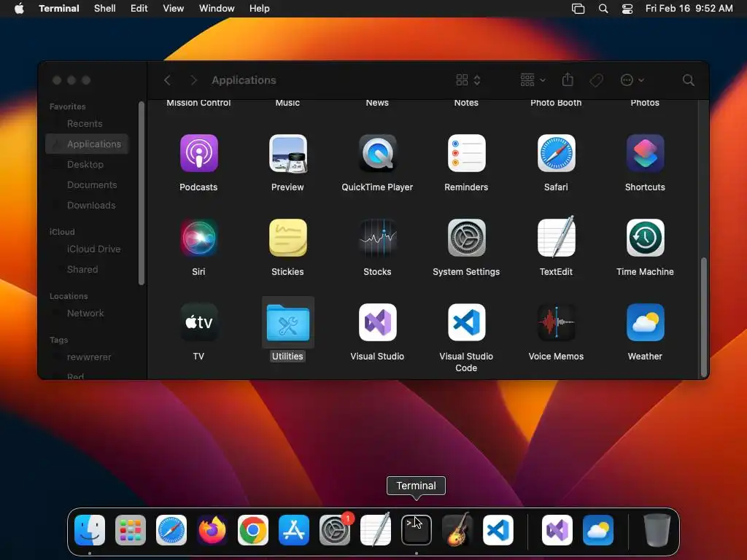This screenshot has height=560, width=747.
Task: Click the date and time clock
Action: (689, 9)
